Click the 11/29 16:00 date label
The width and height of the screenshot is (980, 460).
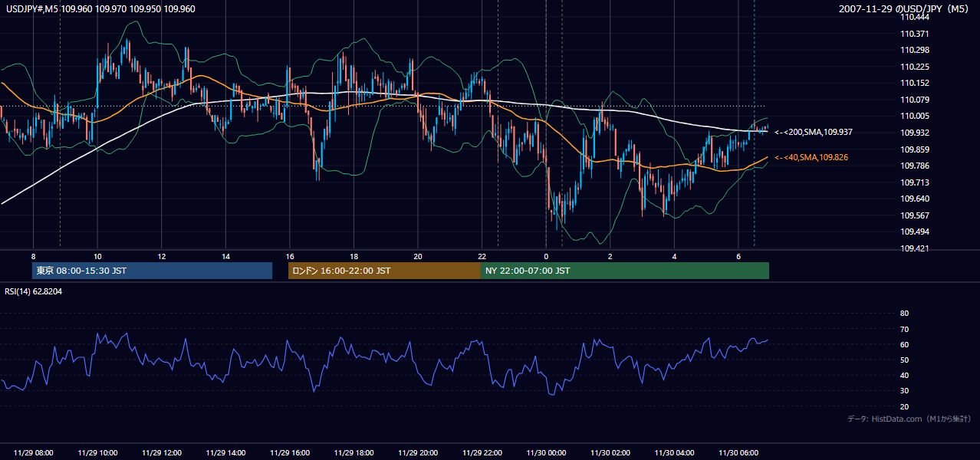point(289,453)
